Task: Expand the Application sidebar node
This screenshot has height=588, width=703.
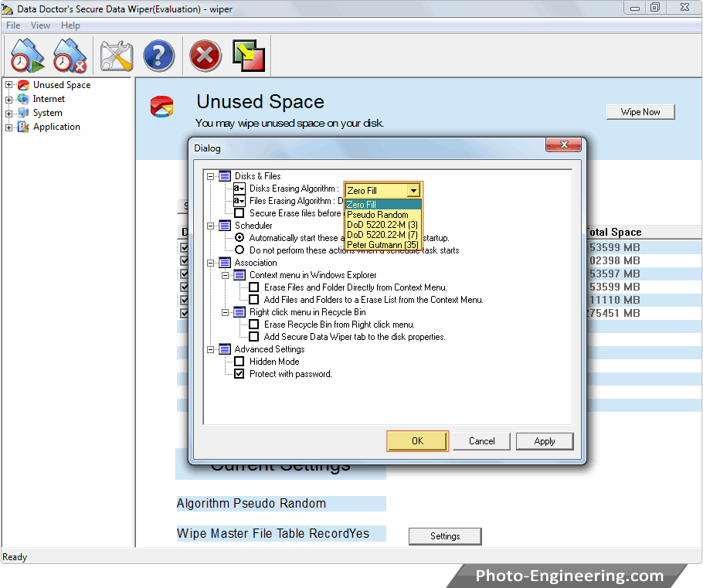Action: 8,127
